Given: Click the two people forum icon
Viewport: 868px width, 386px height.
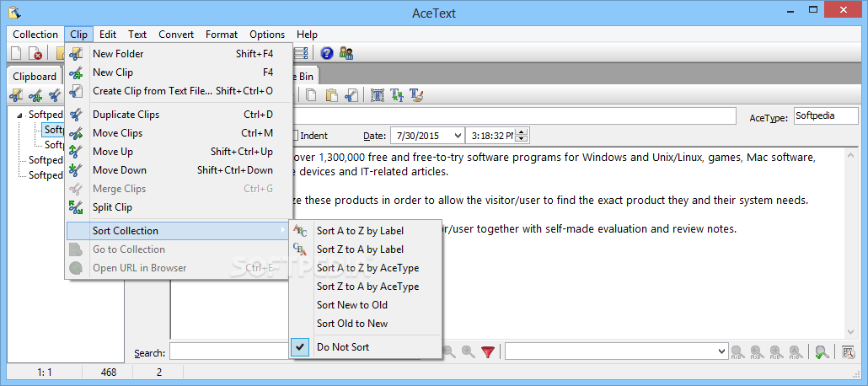Looking at the screenshot, I should pyautogui.click(x=346, y=53).
